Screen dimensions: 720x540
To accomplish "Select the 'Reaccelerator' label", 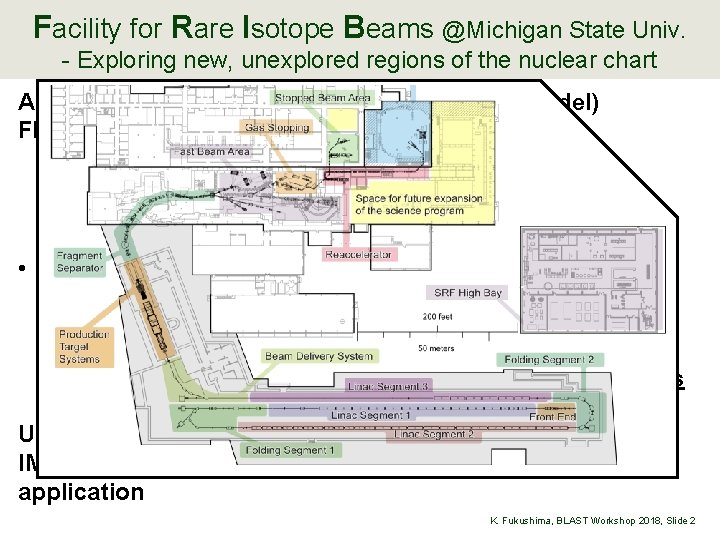I will click(x=359, y=254).
